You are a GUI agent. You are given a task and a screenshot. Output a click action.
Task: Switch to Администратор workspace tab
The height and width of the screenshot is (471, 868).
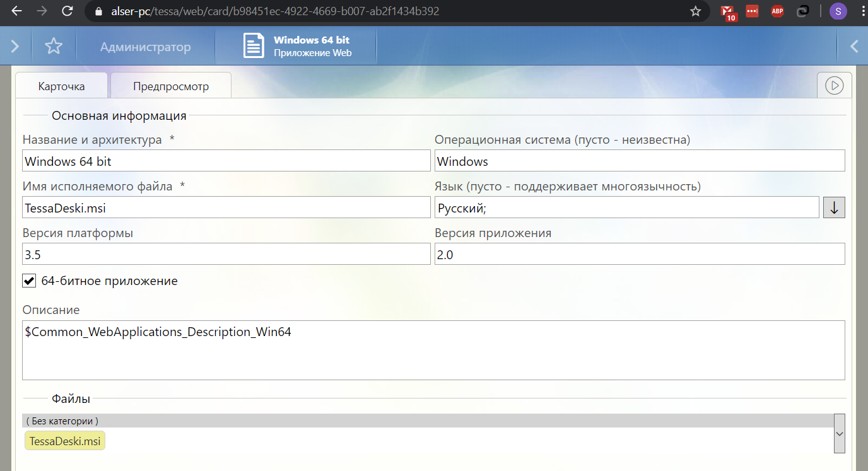pos(145,47)
